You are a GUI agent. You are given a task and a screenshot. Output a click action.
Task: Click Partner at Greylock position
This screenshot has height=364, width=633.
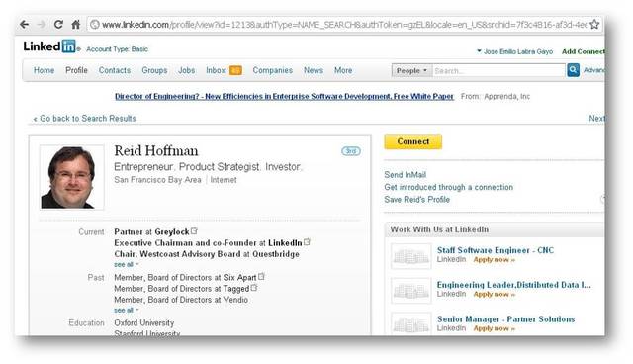pyautogui.click(x=151, y=232)
